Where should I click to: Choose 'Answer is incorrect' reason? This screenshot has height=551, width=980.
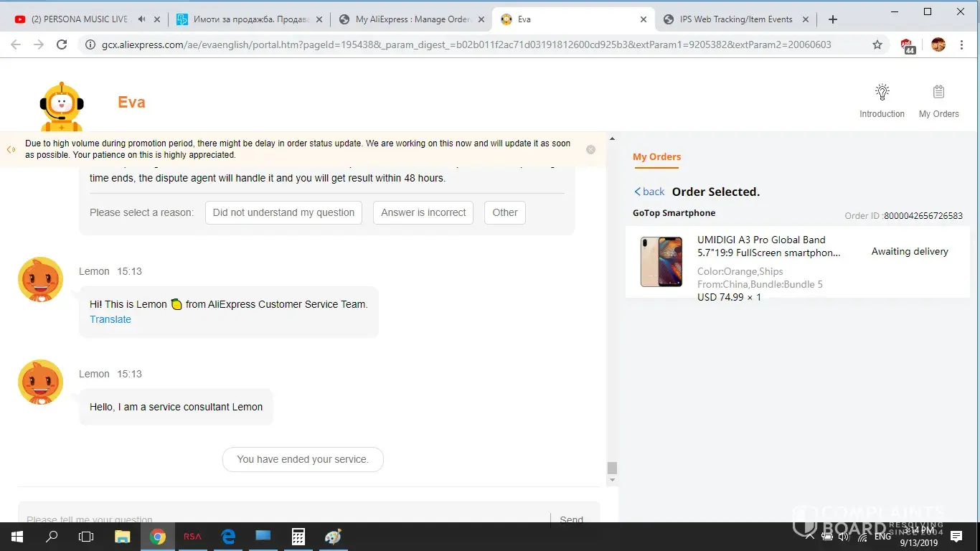pos(423,212)
